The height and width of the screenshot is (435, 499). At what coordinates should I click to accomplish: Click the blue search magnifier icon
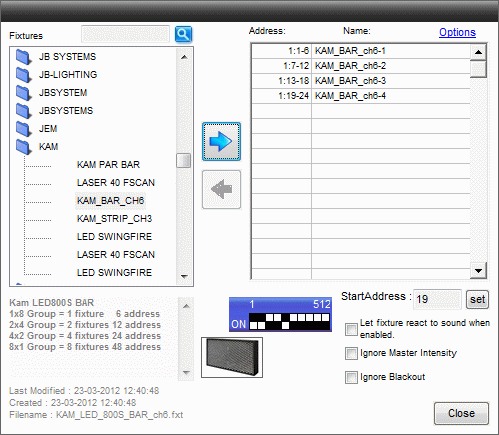pyautogui.click(x=183, y=34)
